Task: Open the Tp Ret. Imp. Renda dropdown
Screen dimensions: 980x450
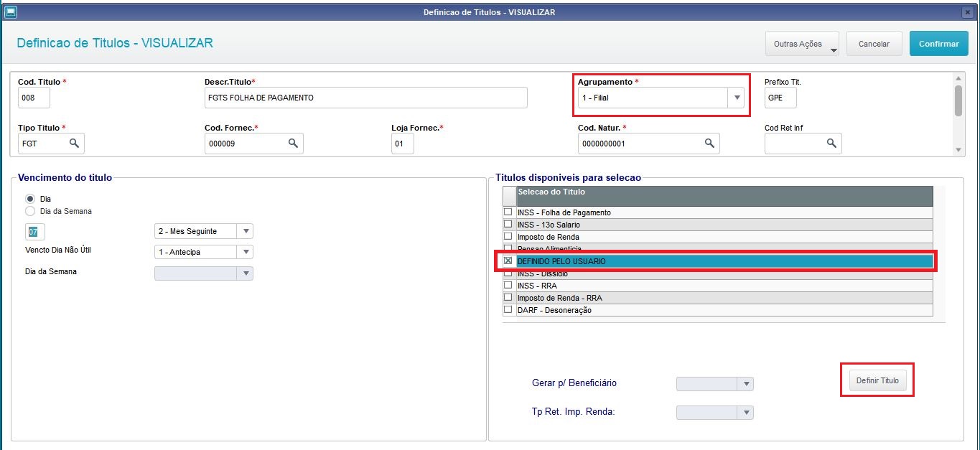Action: [746, 413]
